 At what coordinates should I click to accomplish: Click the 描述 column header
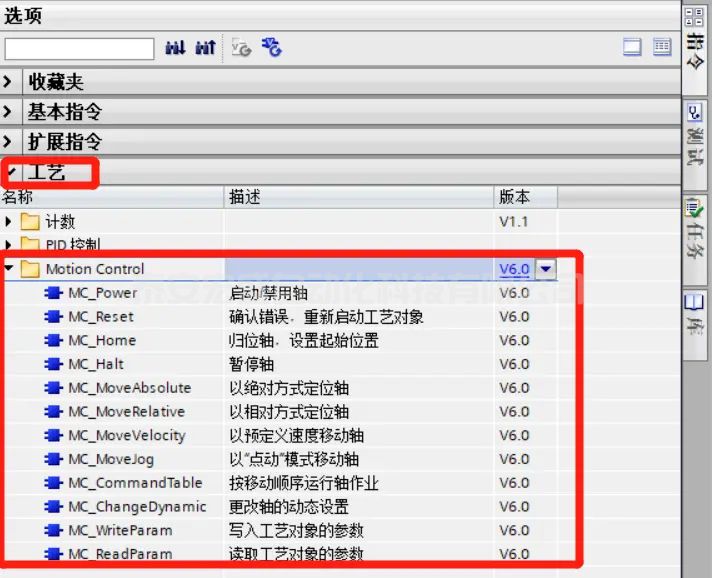click(245, 198)
